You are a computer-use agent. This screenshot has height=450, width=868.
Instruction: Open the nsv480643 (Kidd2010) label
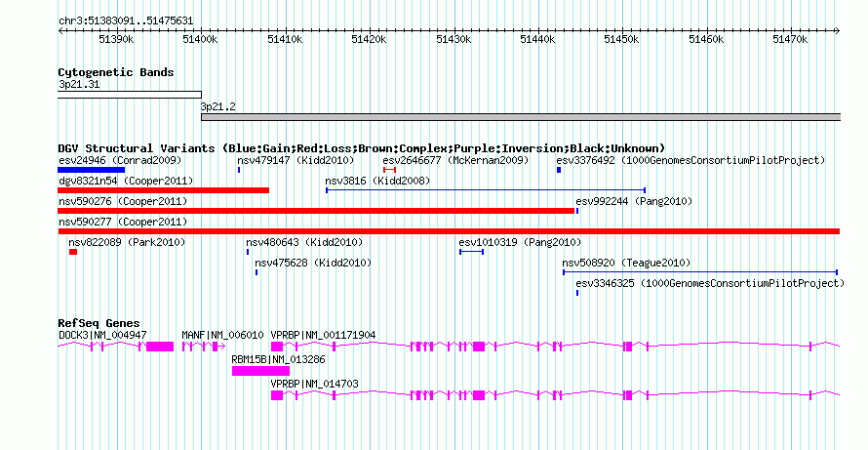304,243
